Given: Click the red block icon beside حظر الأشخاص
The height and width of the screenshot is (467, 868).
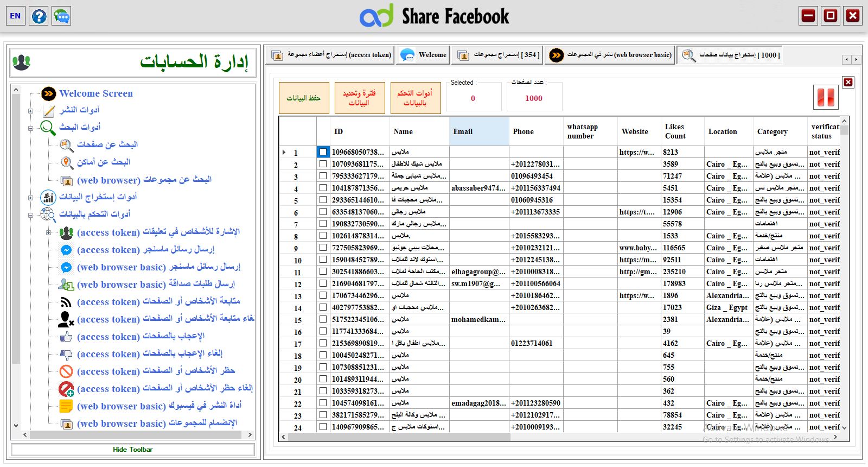Looking at the screenshot, I should pos(66,371).
